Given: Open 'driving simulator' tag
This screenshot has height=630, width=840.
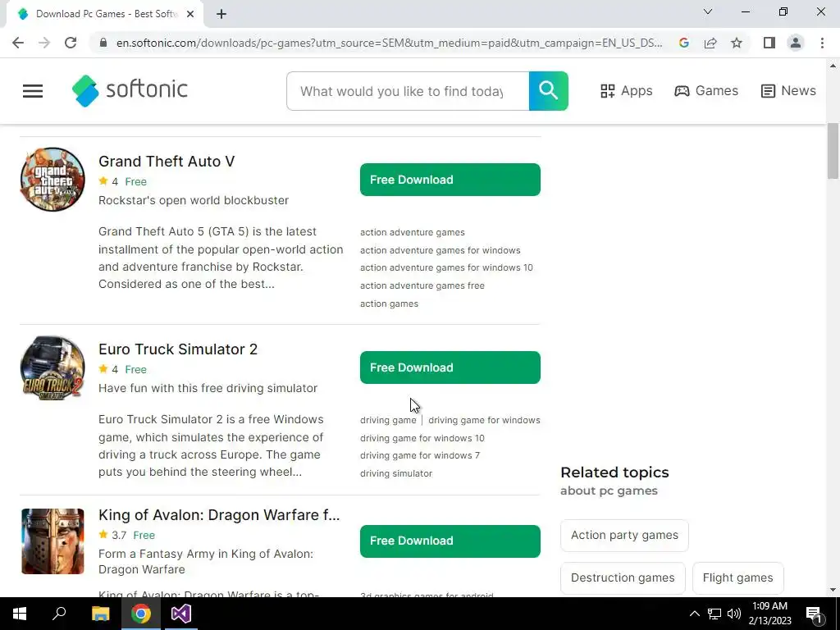Looking at the screenshot, I should 396,473.
